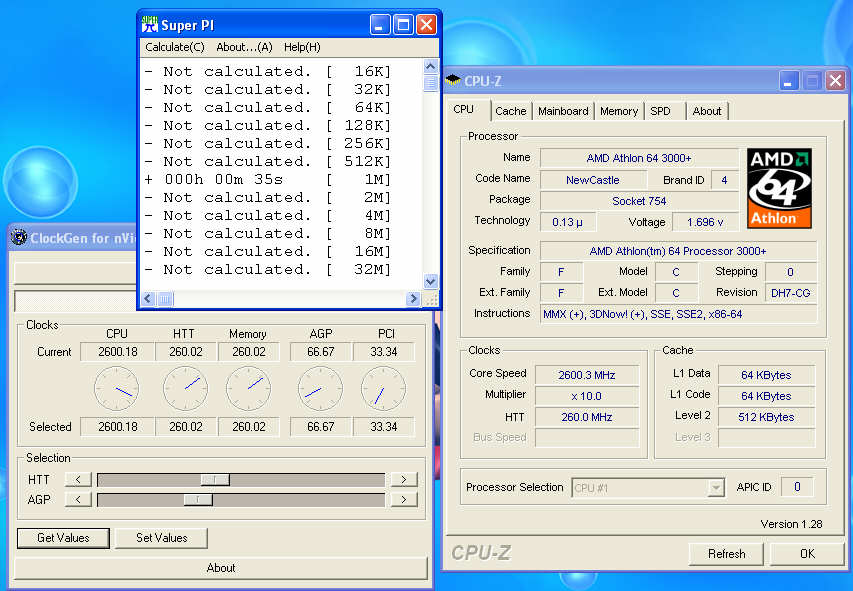Open the SPD tab
The height and width of the screenshot is (591, 853).
point(660,111)
